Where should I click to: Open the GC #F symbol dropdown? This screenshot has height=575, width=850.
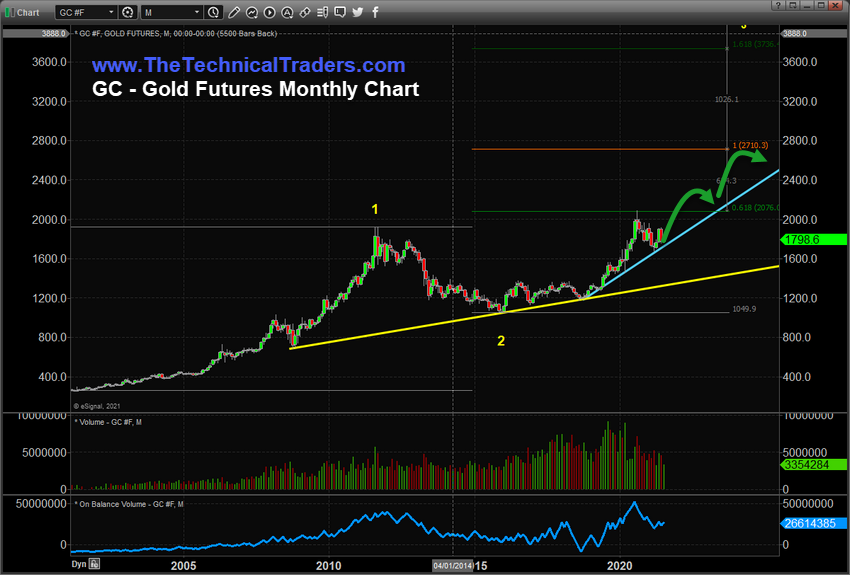pos(112,12)
